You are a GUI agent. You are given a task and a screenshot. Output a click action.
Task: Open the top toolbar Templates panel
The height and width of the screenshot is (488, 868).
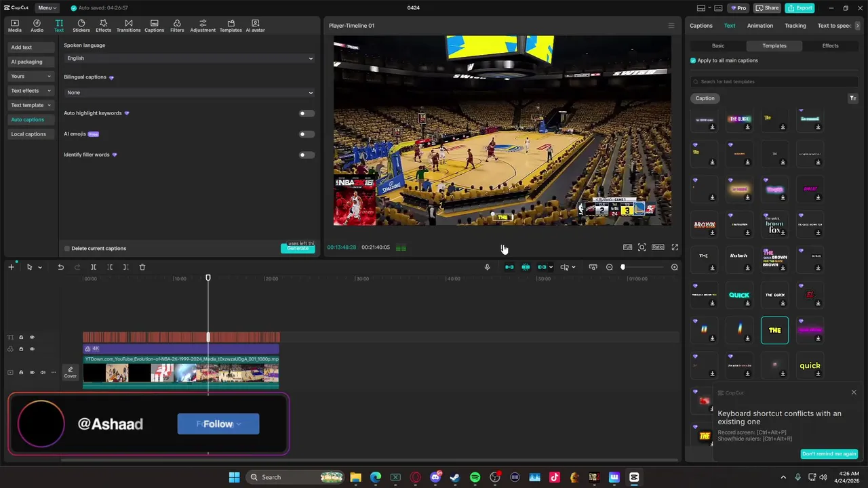pos(231,26)
